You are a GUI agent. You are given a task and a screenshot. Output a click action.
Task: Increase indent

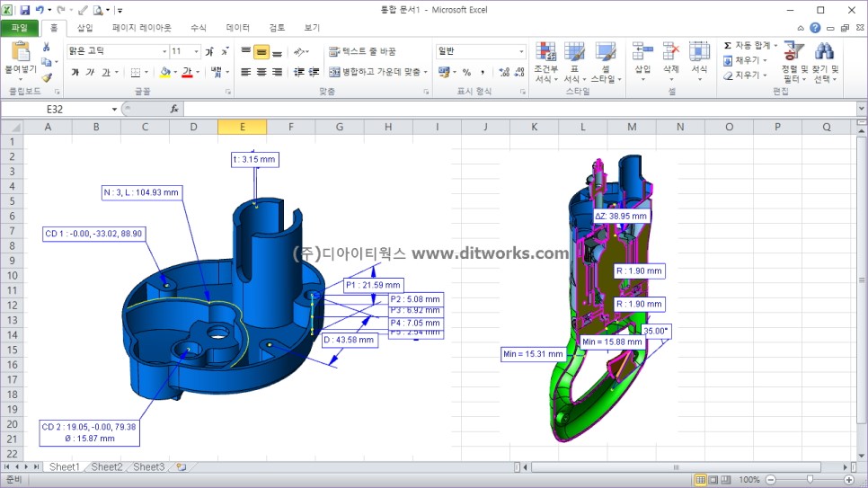point(314,72)
